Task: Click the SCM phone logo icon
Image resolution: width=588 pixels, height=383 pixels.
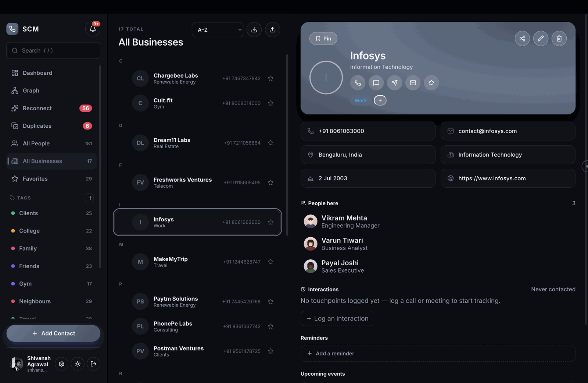Action: (x=12, y=29)
